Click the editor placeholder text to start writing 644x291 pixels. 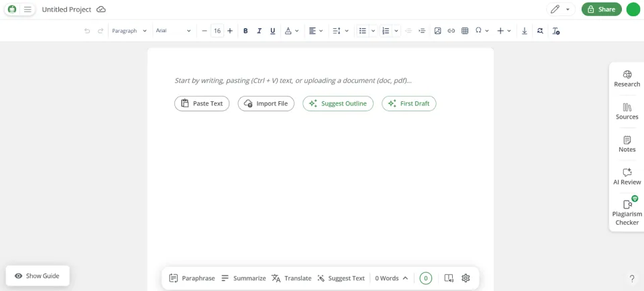pos(293,80)
